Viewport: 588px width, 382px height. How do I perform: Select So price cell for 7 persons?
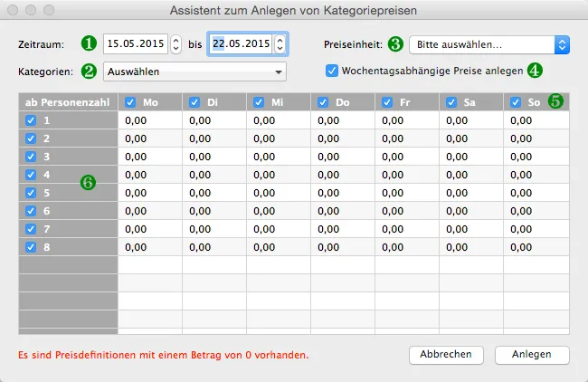click(x=536, y=229)
